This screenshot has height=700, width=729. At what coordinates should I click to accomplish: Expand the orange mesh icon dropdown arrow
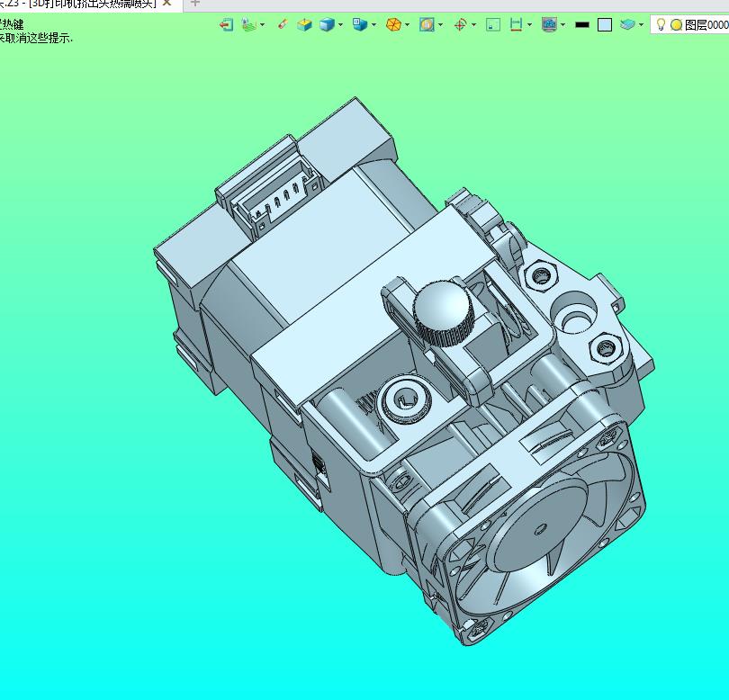click(408, 24)
